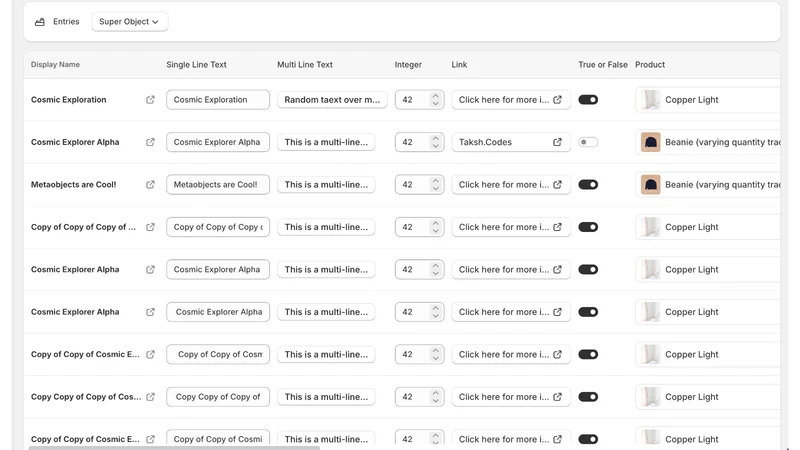This screenshot has width=800, height=450.
Task: Decrease integer in the Taksh.Codes row
Action: pyautogui.click(x=435, y=146)
